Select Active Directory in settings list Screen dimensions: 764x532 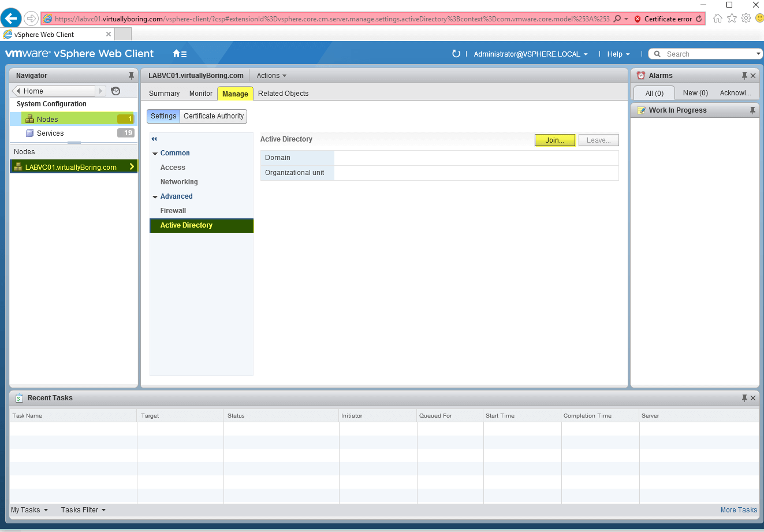pyautogui.click(x=202, y=225)
